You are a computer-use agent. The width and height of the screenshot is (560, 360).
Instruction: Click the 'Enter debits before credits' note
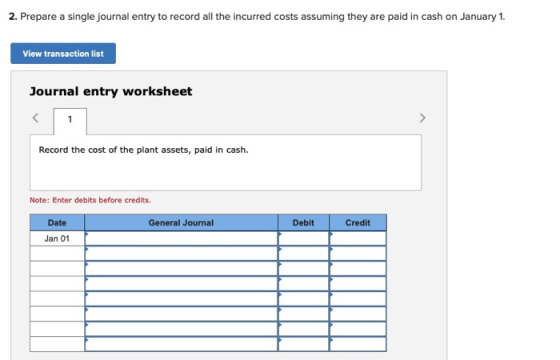tap(90, 200)
